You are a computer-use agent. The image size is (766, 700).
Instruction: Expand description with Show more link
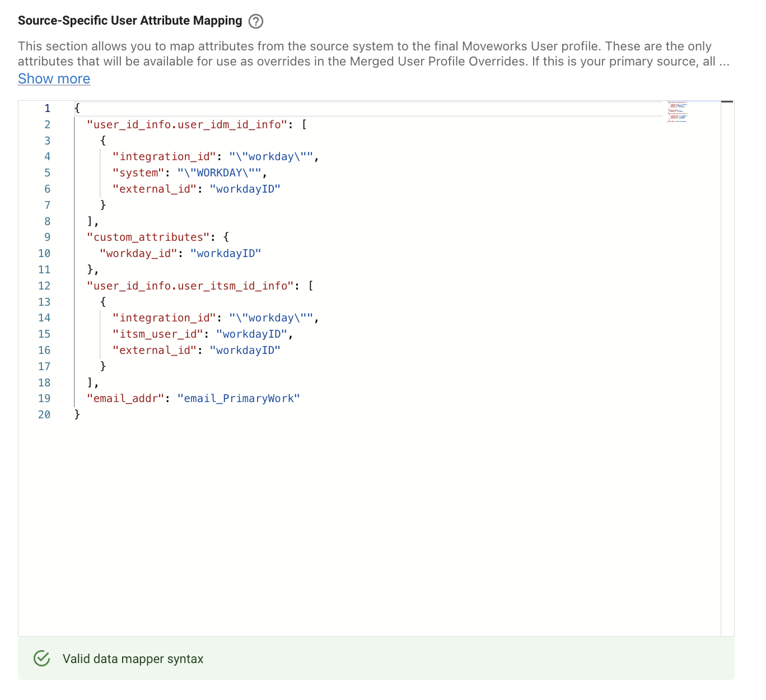tap(54, 78)
